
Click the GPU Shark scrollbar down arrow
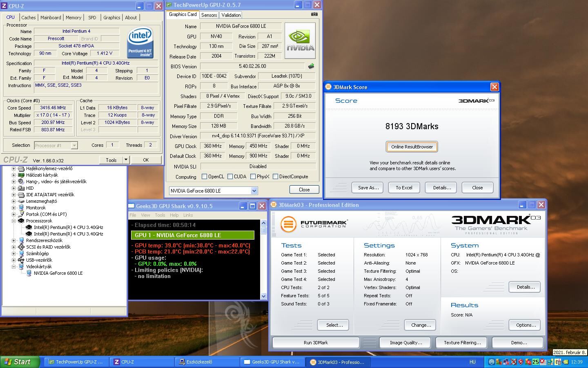(x=263, y=296)
